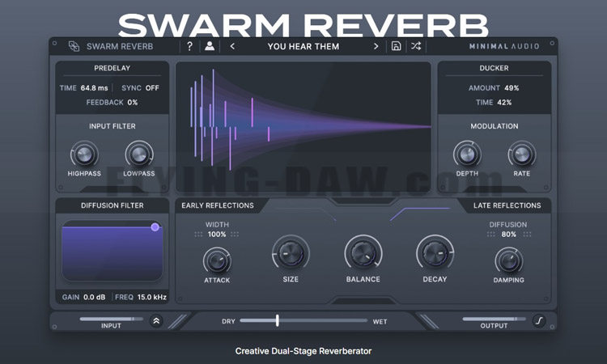
Task: Click the ATTACK knob
Action: tap(217, 261)
